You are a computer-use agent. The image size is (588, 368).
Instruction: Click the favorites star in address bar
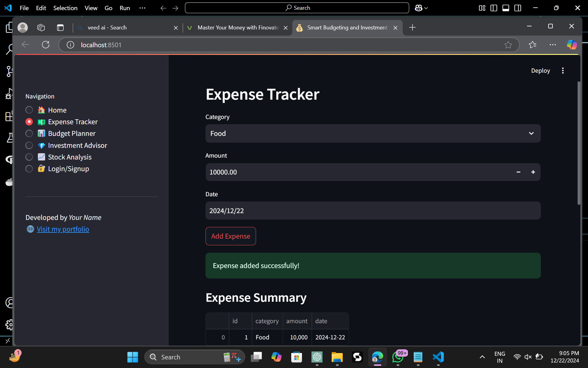pos(508,45)
